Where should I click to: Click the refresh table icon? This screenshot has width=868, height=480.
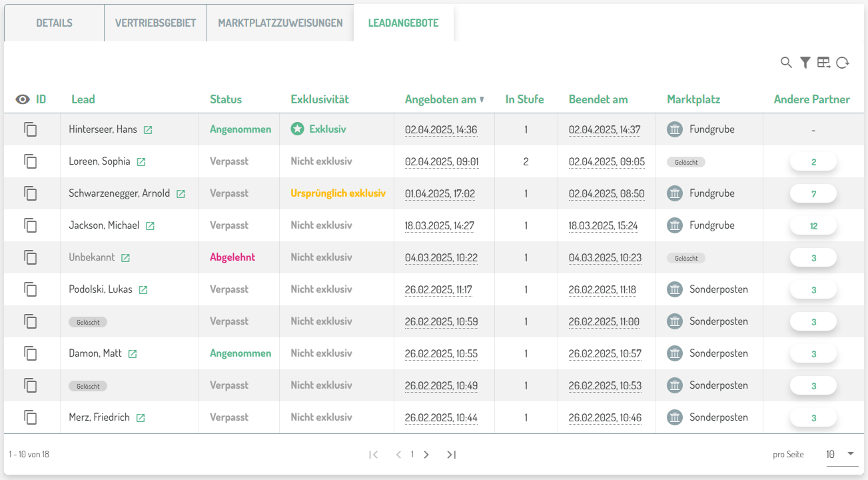tap(843, 63)
